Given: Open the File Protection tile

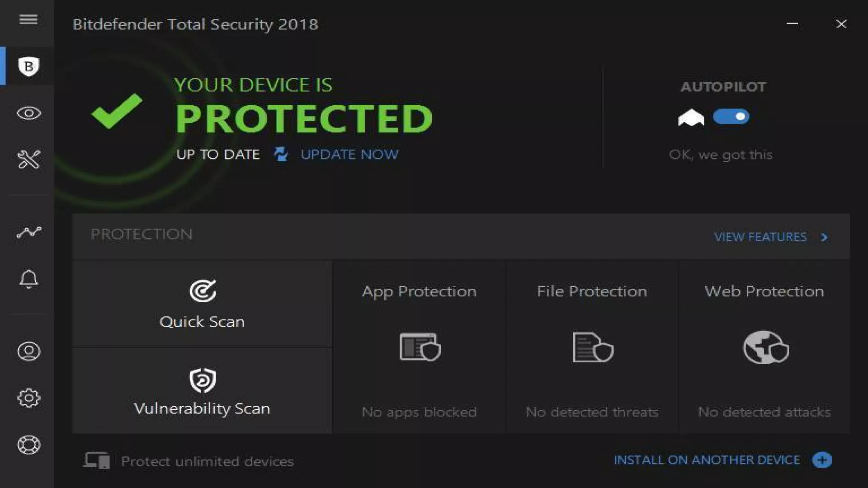Looking at the screenshot, I should pos(592,347).
